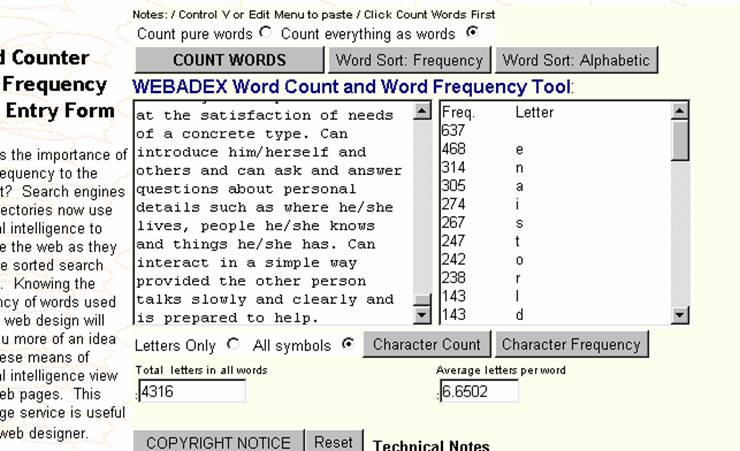This screenshot has width=740, height=451.
Task: Click the Average letters per word field
Action: tap(479, 391)
